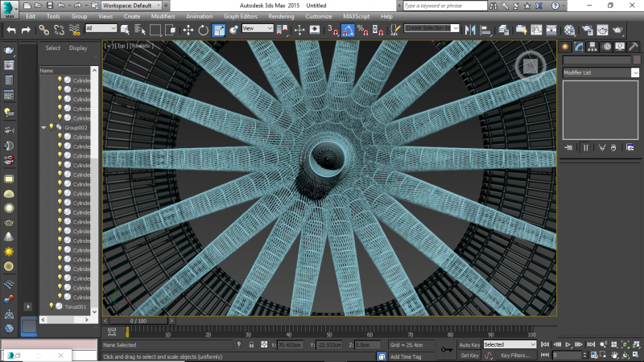Toggle visibility bulb of Group002
The image size is (644, 362).
(52, 127)
